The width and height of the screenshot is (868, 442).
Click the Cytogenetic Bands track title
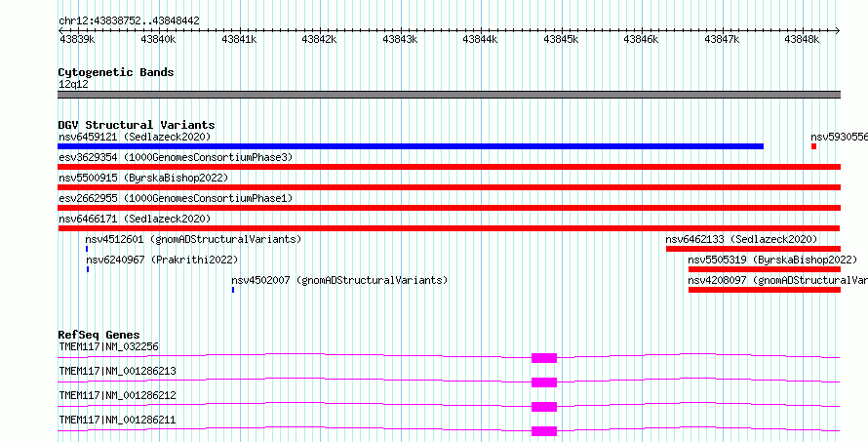point(116,72)
